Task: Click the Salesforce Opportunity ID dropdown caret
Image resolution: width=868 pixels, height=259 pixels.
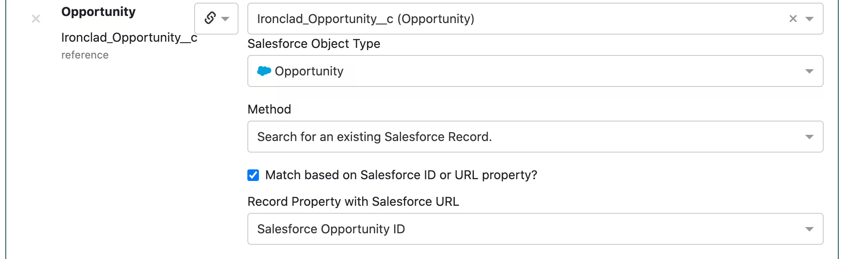Action: pos(809,229)
